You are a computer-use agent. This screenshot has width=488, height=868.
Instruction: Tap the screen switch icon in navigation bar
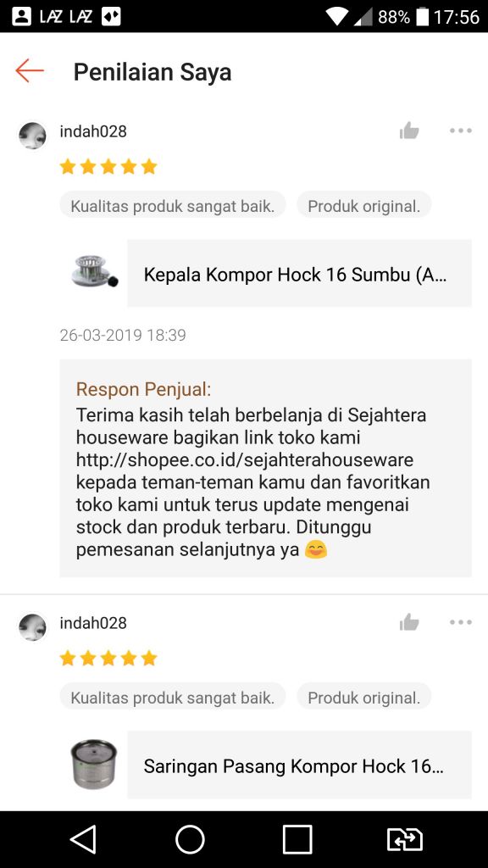coord(404,839)
